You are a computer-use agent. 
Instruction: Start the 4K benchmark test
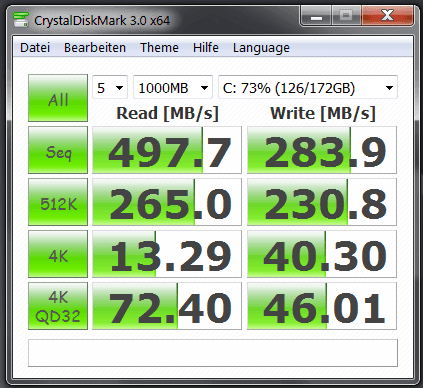point(58,254)
